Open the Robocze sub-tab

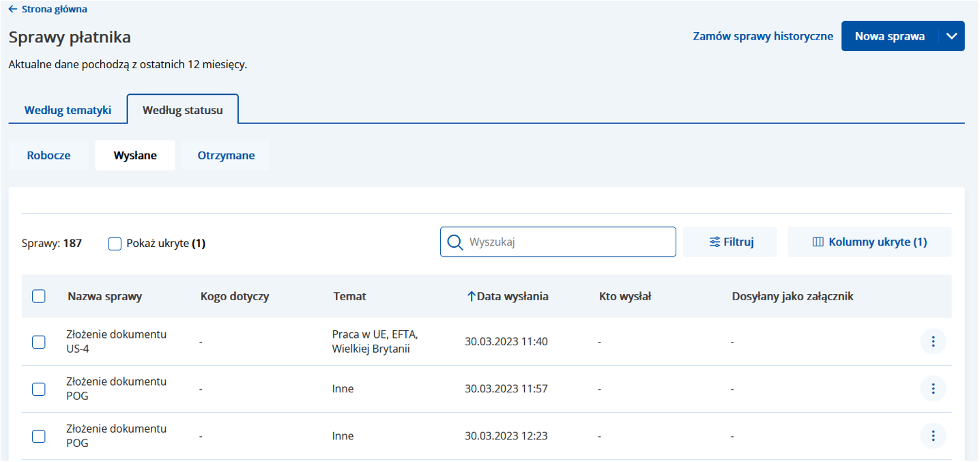pyautogui.click(x=48, y=156)
